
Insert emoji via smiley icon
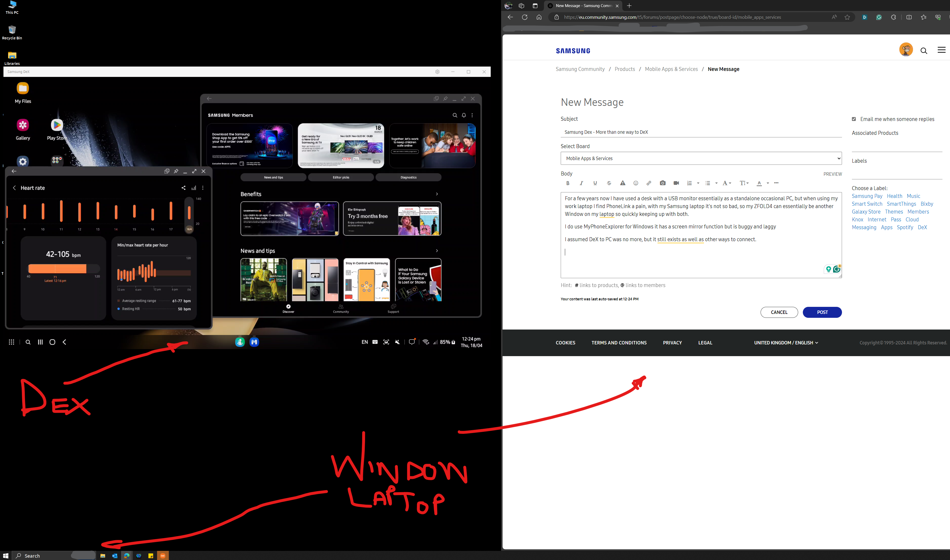636,183
